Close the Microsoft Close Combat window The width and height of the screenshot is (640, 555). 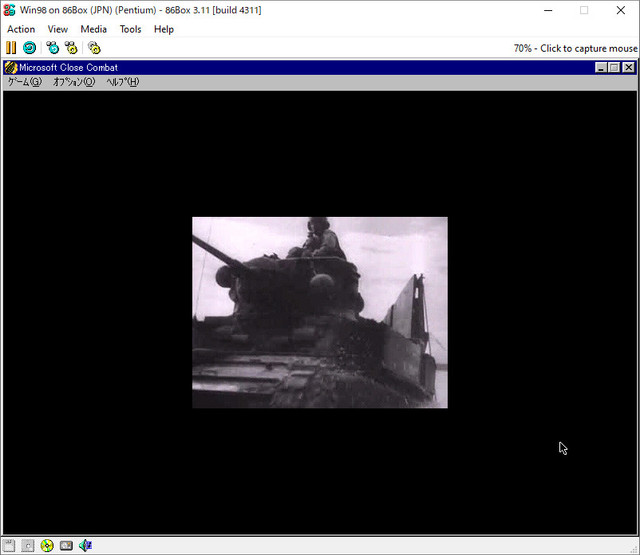coord(629,68)
